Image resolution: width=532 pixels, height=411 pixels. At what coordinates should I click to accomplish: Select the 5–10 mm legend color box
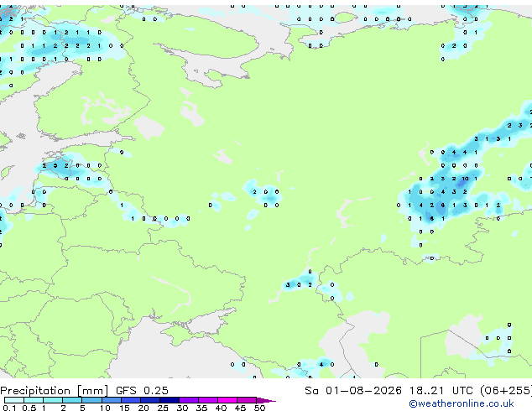coord(92,400)
